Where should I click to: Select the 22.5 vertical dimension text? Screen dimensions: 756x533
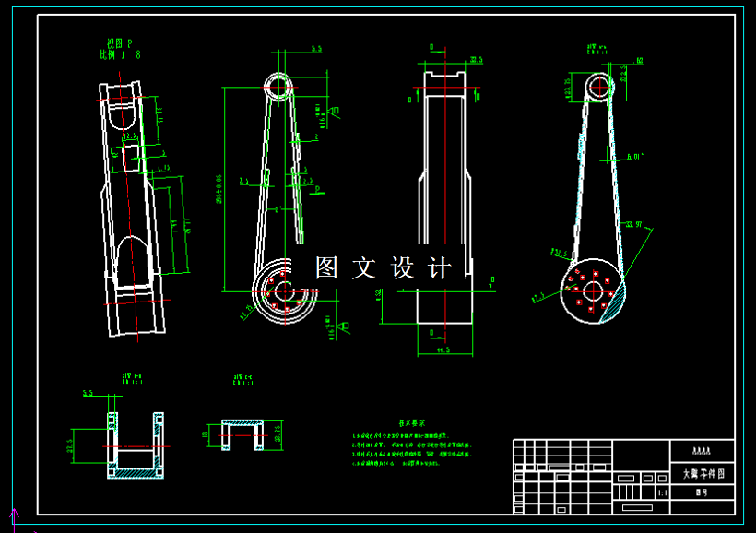pos(69,445)
